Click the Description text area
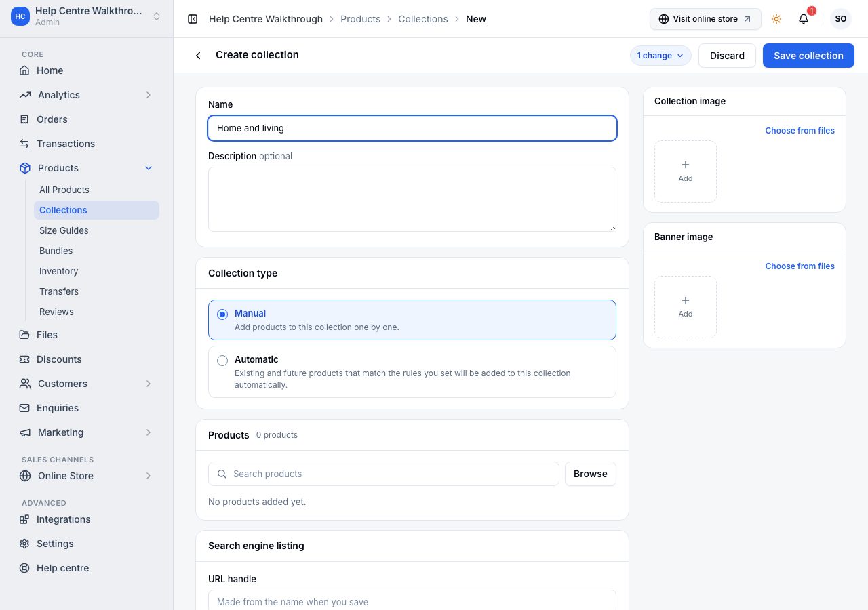868x610 pixels. (412, 199)
